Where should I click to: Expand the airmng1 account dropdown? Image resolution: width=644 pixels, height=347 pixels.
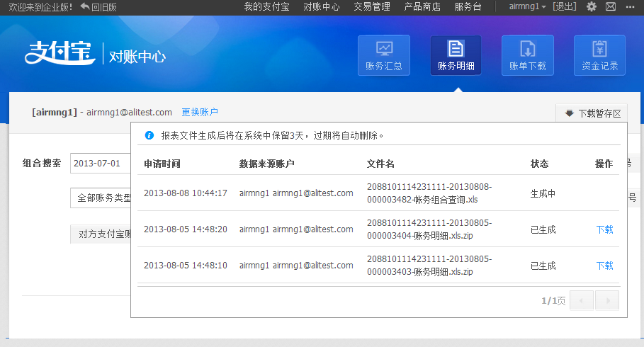[527, 6]
